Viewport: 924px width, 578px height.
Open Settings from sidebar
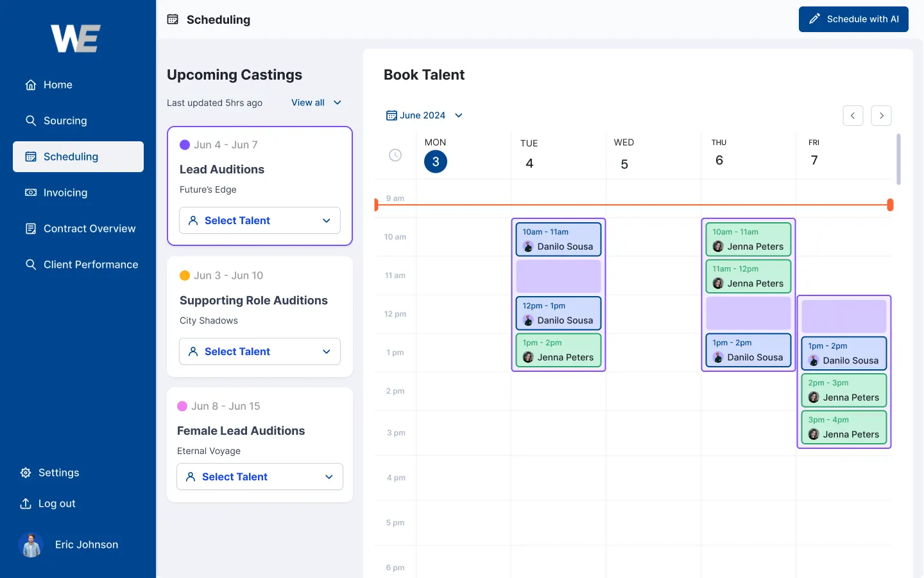click(50, 473)
